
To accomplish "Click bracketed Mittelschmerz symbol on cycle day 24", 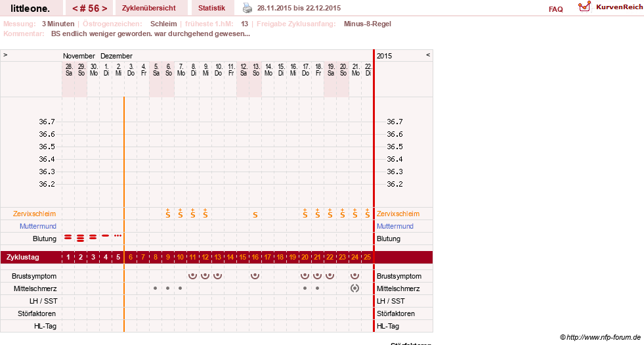I will point(355,288).
